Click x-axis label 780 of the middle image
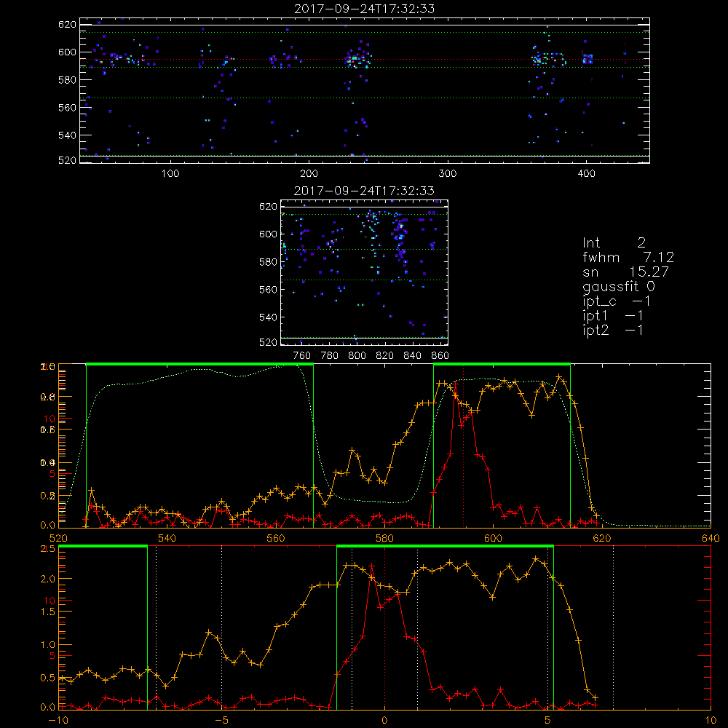Viewport: 728px width, 728px height. click(330, 356)
